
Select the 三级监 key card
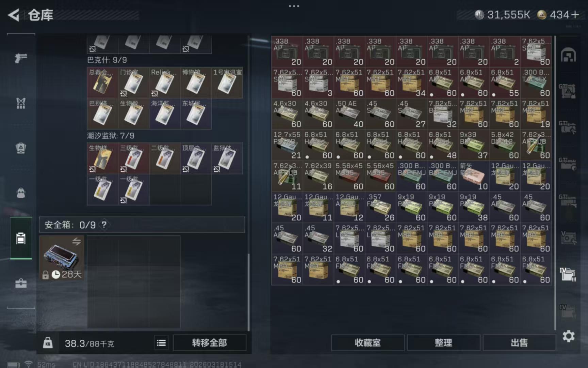point(133,158)
